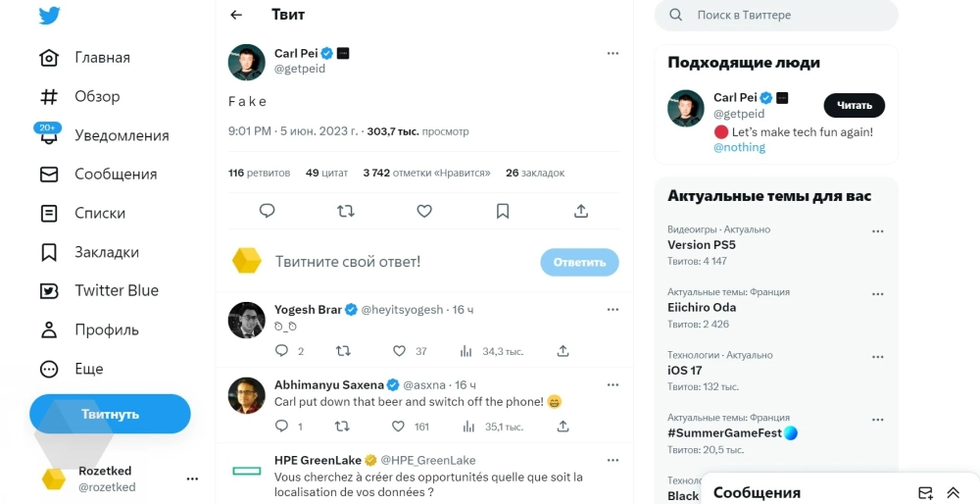Open options for Version PS5 trend
The height and width of the screenshot is (504, 980).
pos(878,231)
